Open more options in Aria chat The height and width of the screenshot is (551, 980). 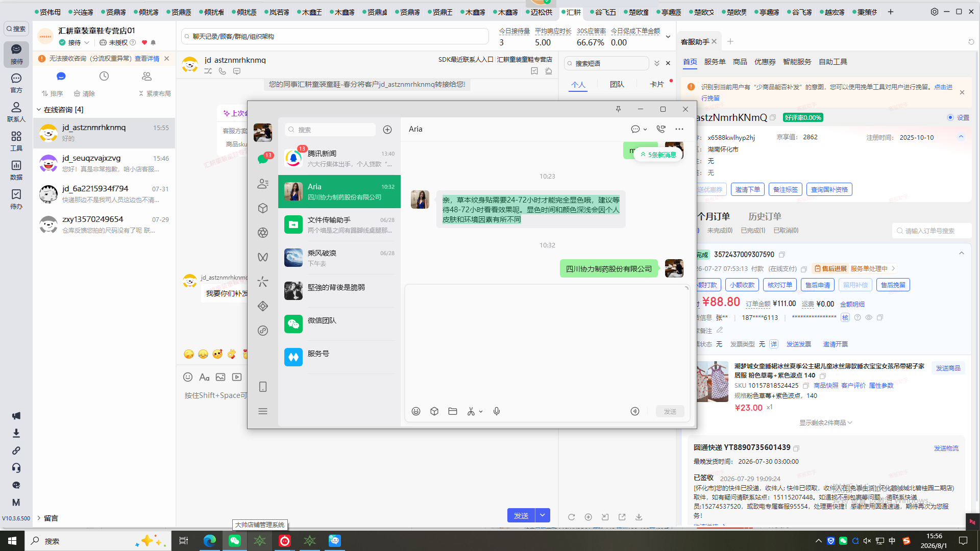[679, 129]
